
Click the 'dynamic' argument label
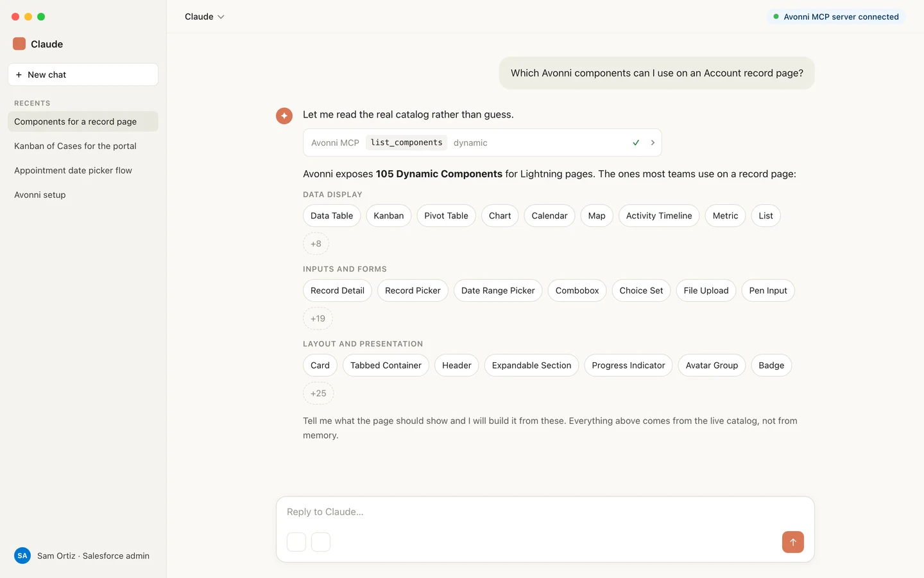point(470,143)
